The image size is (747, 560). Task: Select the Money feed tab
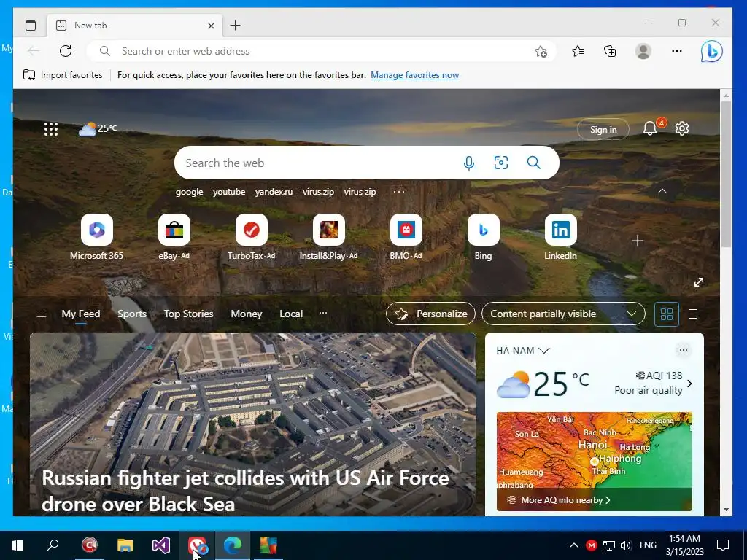pyautogui.click(x=247, y=314)
